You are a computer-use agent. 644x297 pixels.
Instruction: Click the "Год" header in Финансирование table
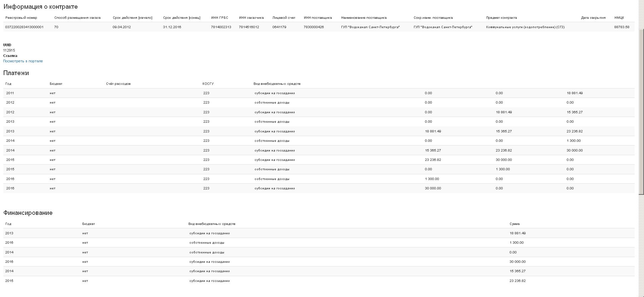[x=8, y=224]
